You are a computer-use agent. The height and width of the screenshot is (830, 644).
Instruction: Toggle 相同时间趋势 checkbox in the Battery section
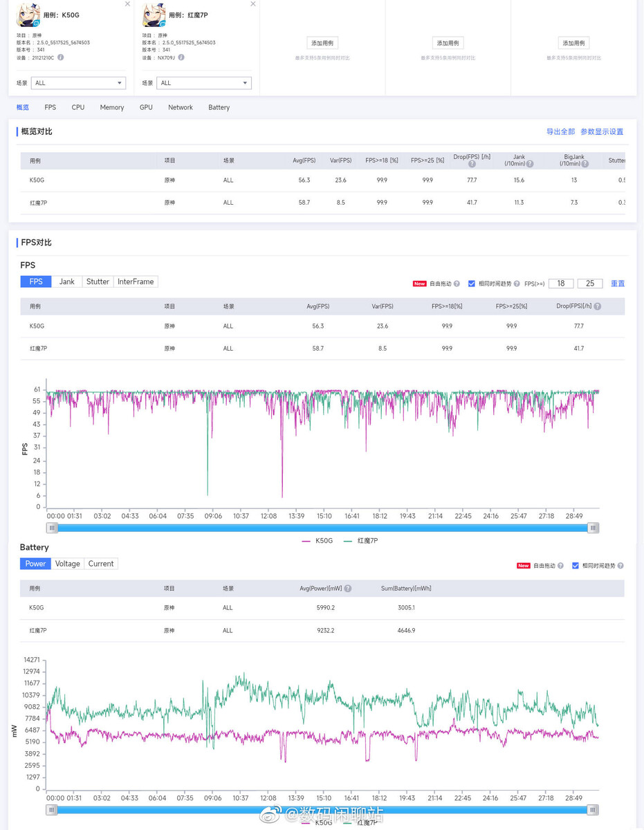point(576,566)
